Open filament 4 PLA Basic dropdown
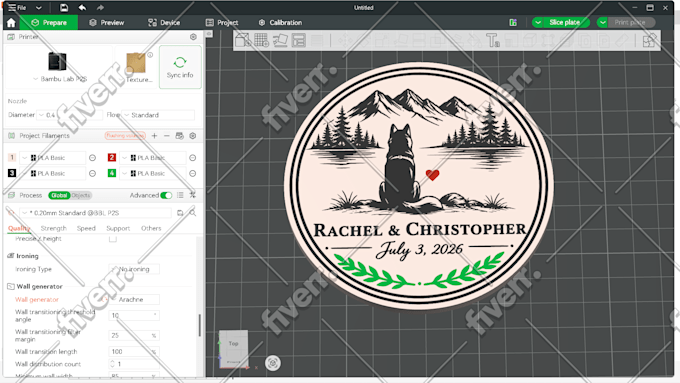Image resolution: width=680 pixels, height=383 pixels. [153, 173]
